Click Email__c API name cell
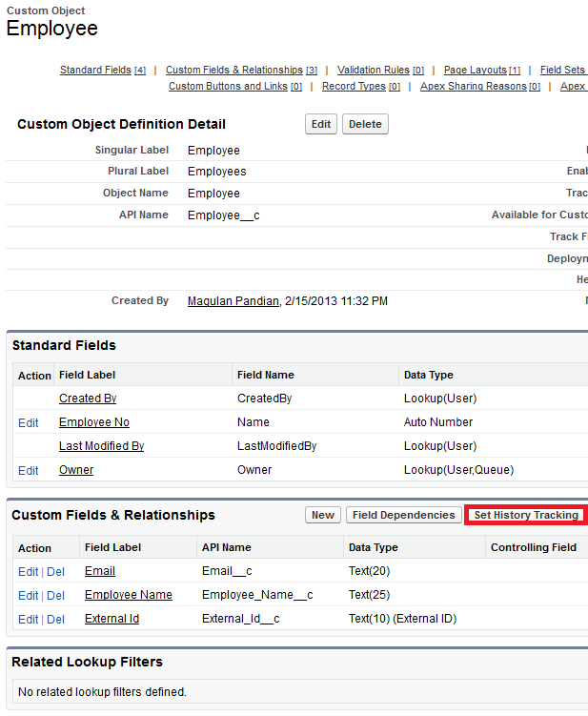The height and width of the screenshot is (716, 588). [227, 571]
